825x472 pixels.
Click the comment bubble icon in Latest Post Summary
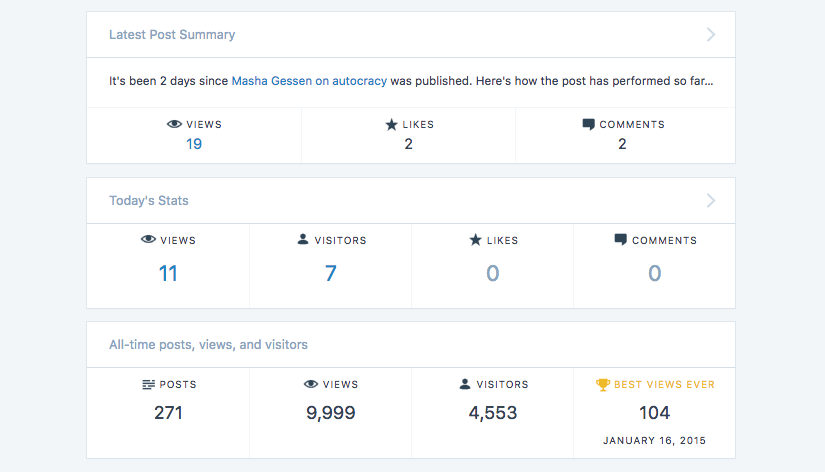(588, 125)
